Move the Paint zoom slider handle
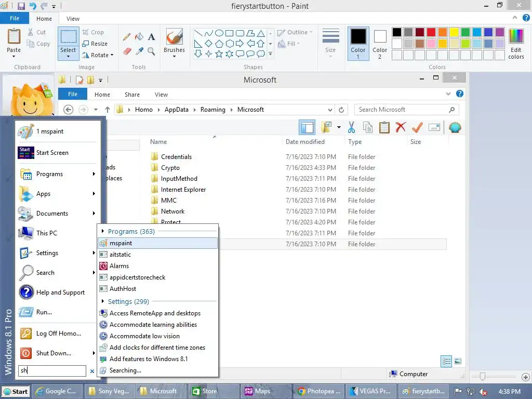 (x=482, y=376)
